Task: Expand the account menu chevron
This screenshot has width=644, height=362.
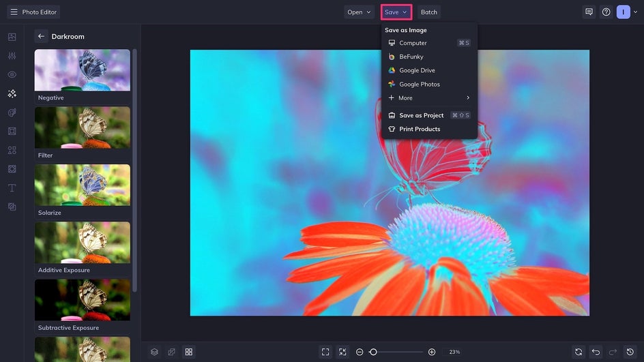Action: 635,12
